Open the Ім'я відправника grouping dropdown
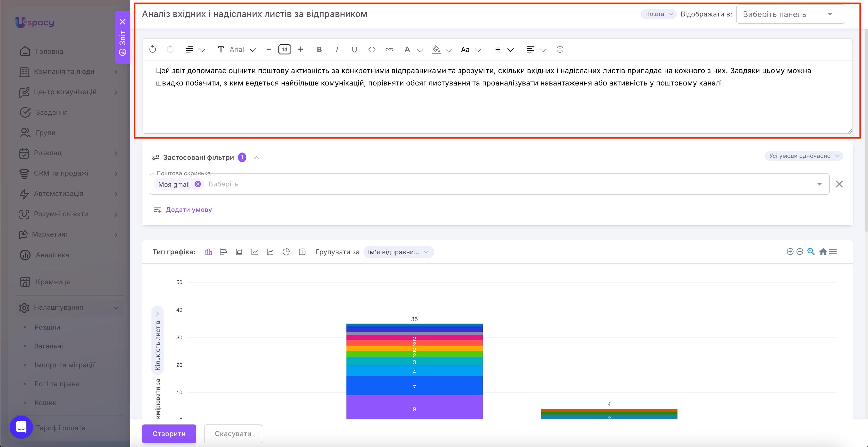 click(398, 252)
